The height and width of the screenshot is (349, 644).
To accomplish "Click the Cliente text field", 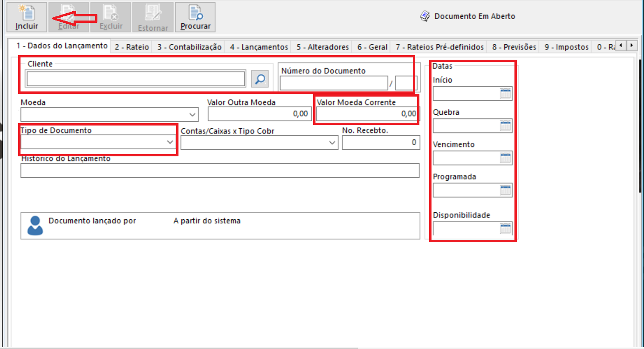I will click(x=136, y=79).
